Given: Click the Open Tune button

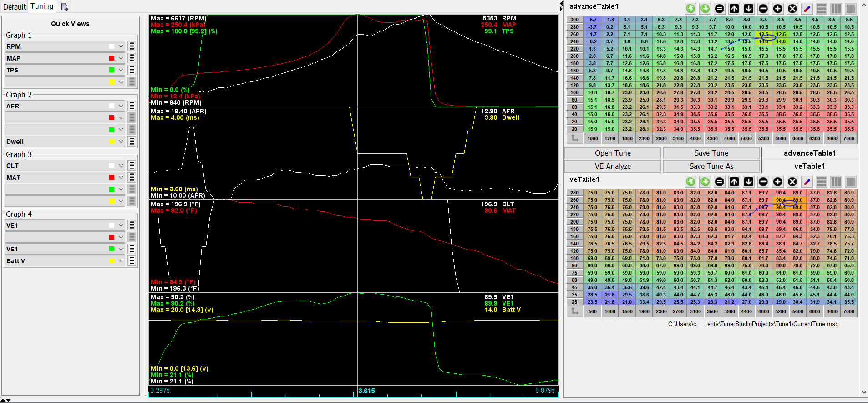Looking at the screenshot, I should point(613,153).
